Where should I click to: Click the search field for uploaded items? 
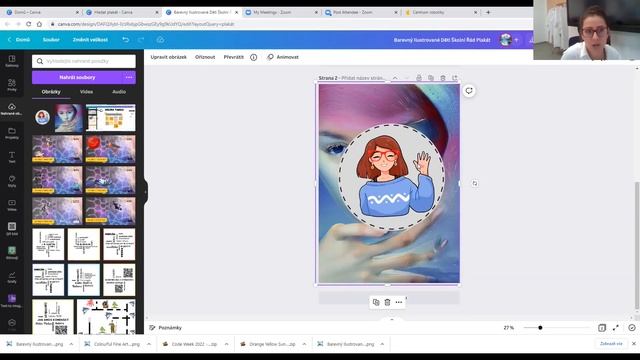(84, 61)
